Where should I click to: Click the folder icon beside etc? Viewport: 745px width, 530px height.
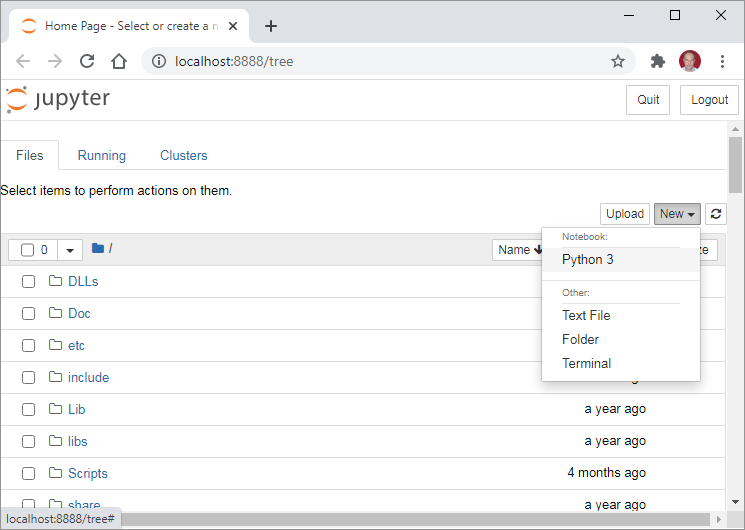point(56,345)
